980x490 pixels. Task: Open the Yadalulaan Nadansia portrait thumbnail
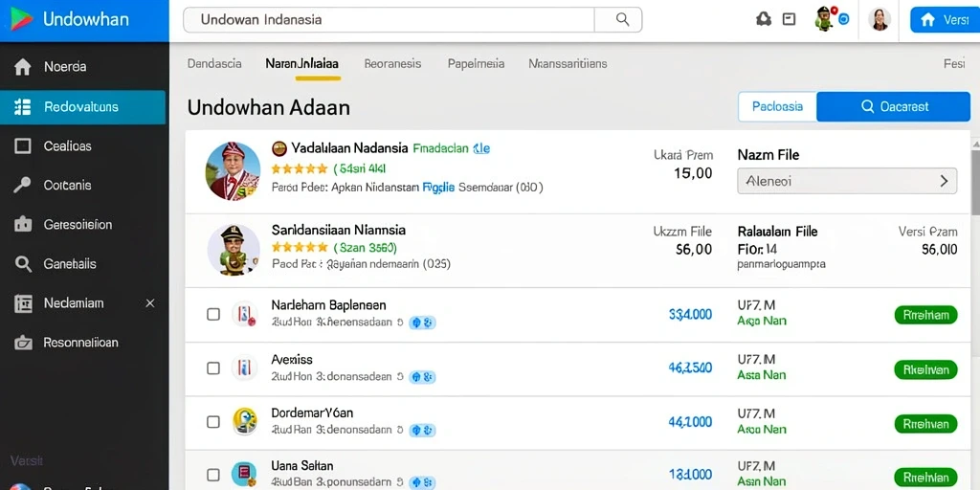[233, 170]
